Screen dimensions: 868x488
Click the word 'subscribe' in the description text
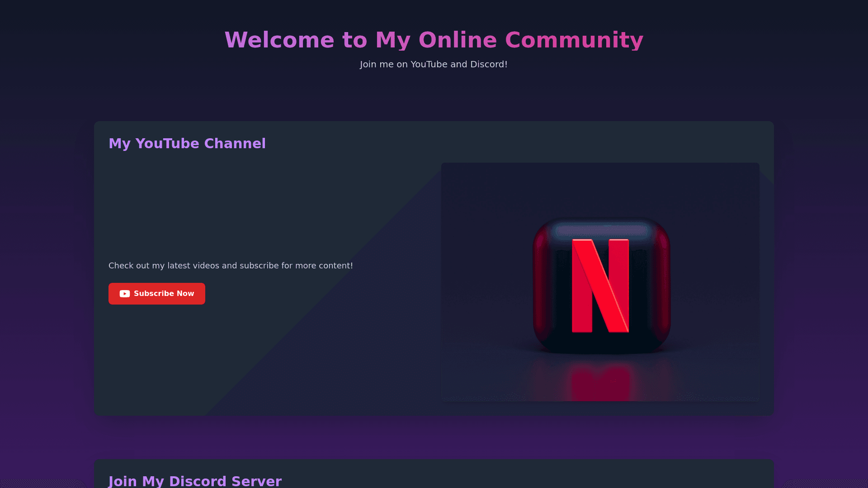coord(259,266)
